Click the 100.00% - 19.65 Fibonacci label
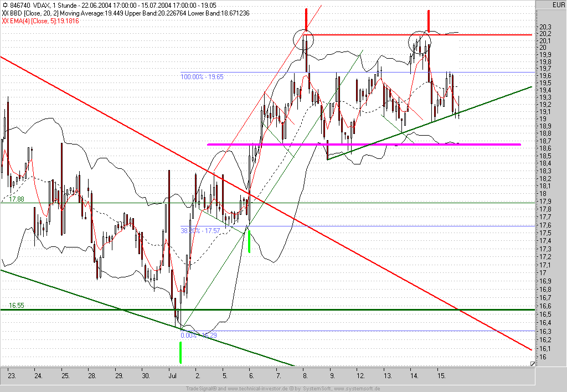This screenshot has width=567, height=392. pyautogui.click(x=202, y=76)
